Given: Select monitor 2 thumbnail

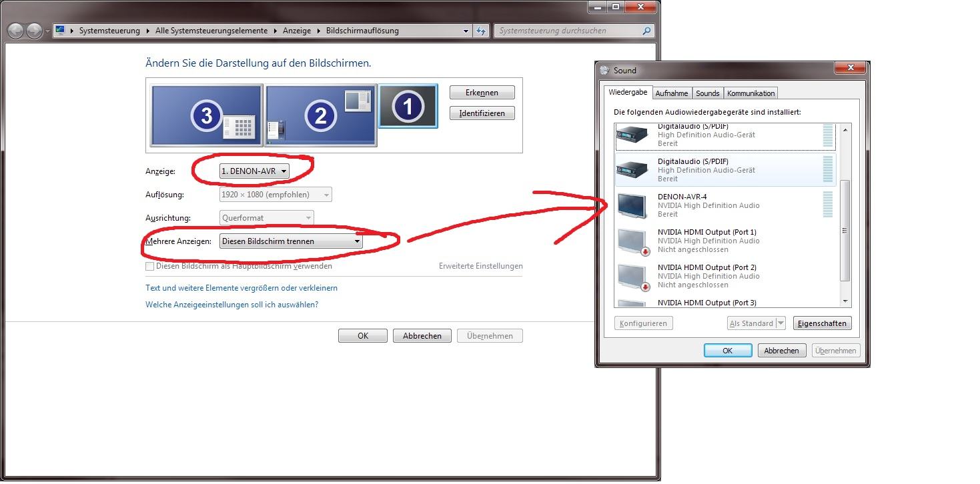Looking at the screenshot, I should pyautogui.click(x=321, y=115).
